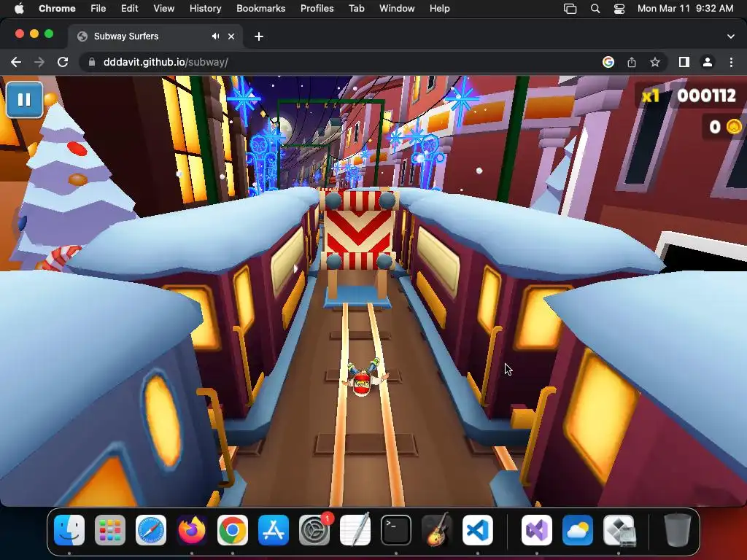Image resolution: width=747 pixels, height=560 pixels.
Task: Launch Safari from the Dock
Action: pos(151,529)
